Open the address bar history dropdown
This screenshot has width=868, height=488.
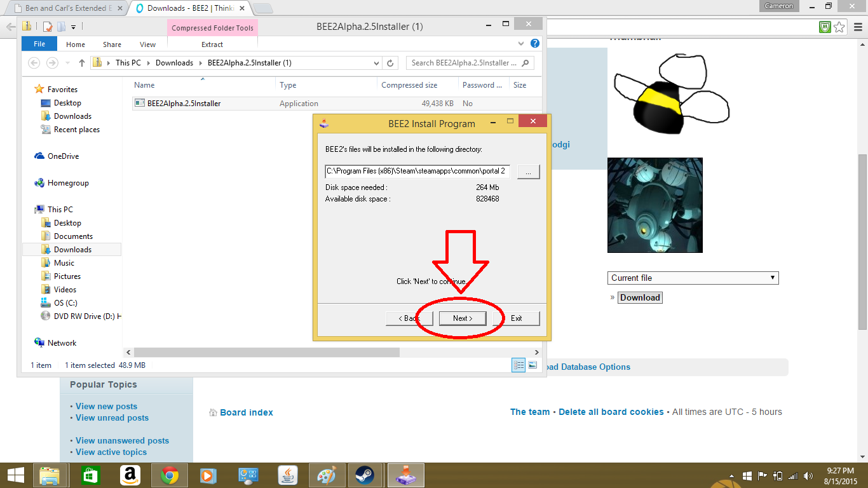[376, 63]
